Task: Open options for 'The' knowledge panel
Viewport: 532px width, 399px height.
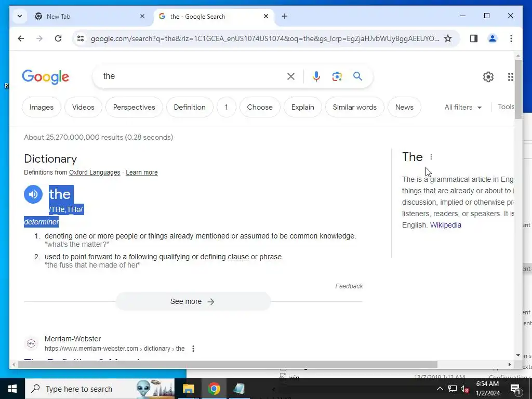Action: (x=431, y=157)
